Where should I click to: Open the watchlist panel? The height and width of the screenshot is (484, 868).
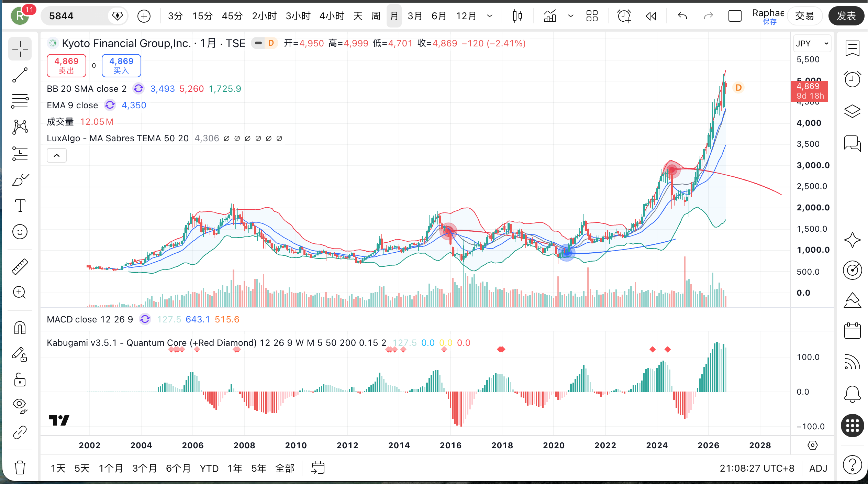pos(853,48)
